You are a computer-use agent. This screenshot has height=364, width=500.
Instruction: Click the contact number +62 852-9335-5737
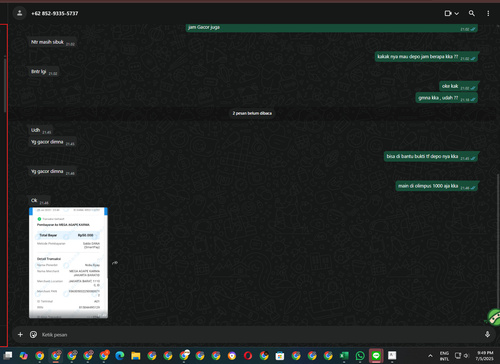(55, 13)
